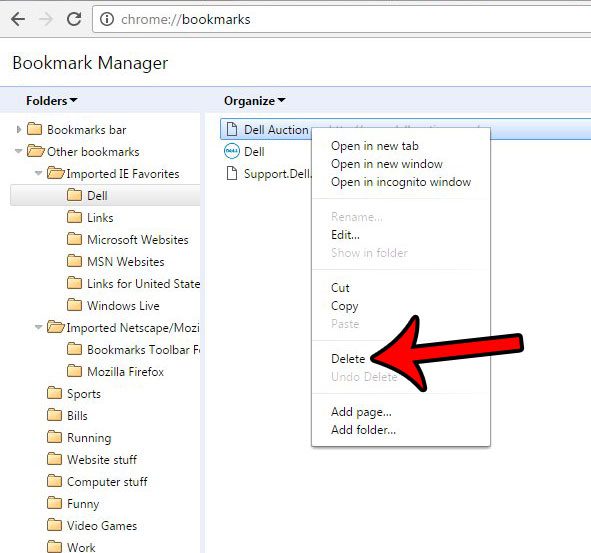Click the MSN Websites folder icon
Screen dimensions: 591x553
(74, 261)
